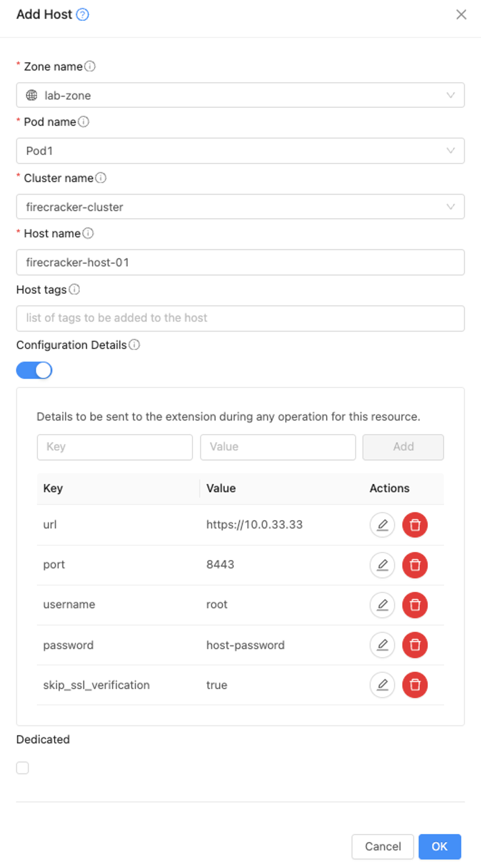Open the Cluster name selector

point(240,207)
